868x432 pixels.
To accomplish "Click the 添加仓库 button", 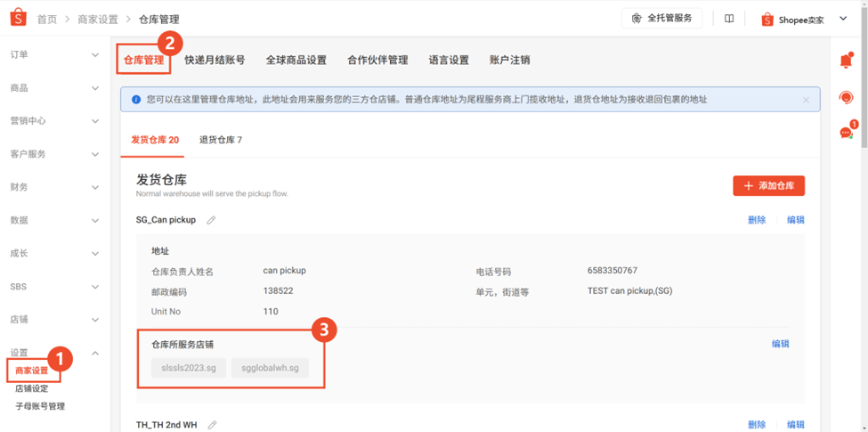I will coord(769,185).
